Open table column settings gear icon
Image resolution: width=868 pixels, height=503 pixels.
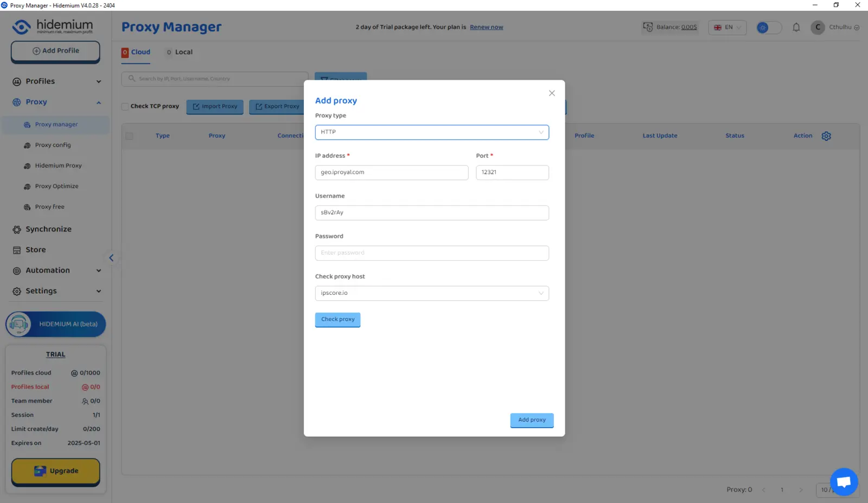tap(826, 136)
